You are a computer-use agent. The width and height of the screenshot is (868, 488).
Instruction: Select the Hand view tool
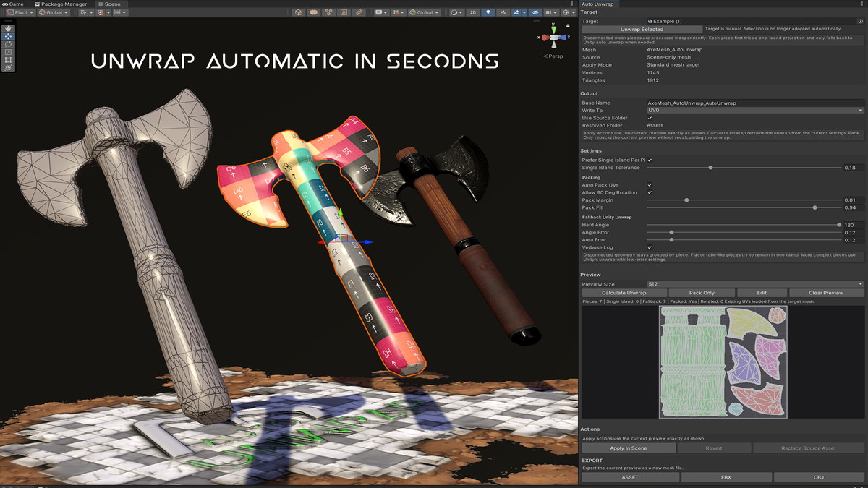pos(8,29)
